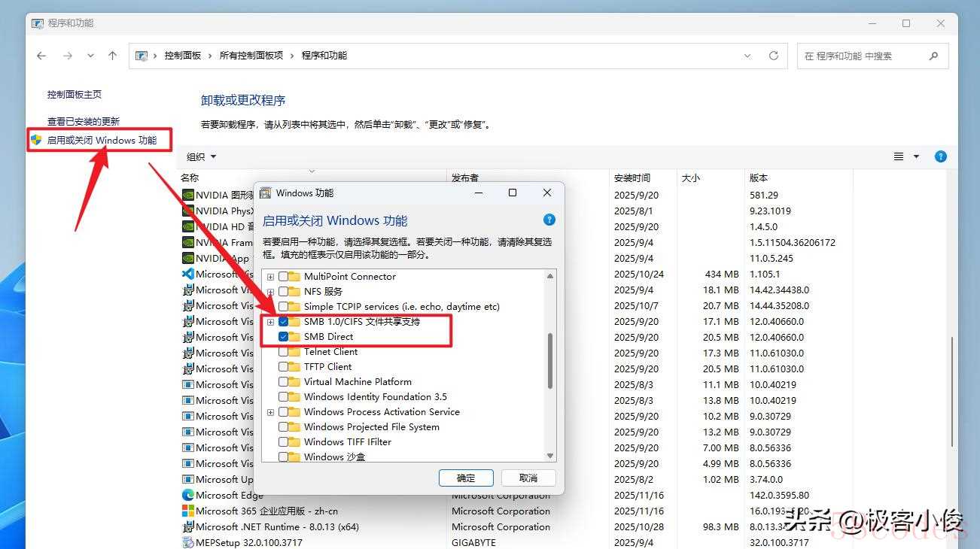The image size is (980, 549).
Task: Sort programs by the 安装时间 column header
Action: tap(632, 178)
